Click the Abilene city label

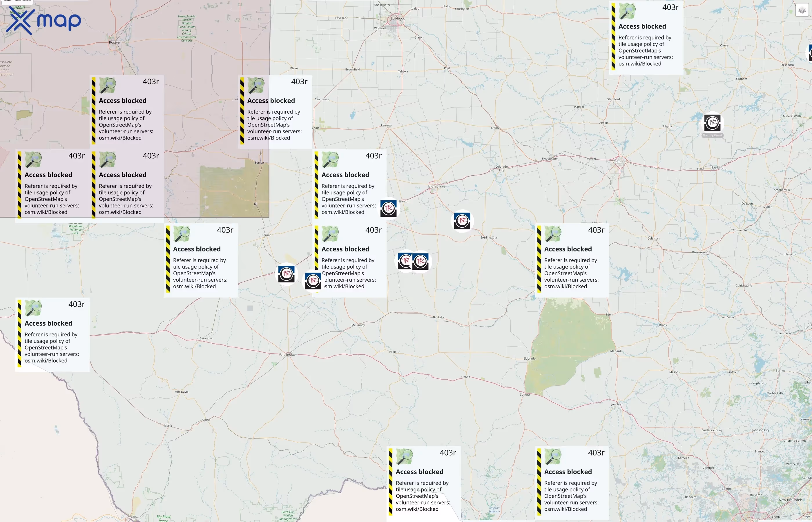(619, 162)
